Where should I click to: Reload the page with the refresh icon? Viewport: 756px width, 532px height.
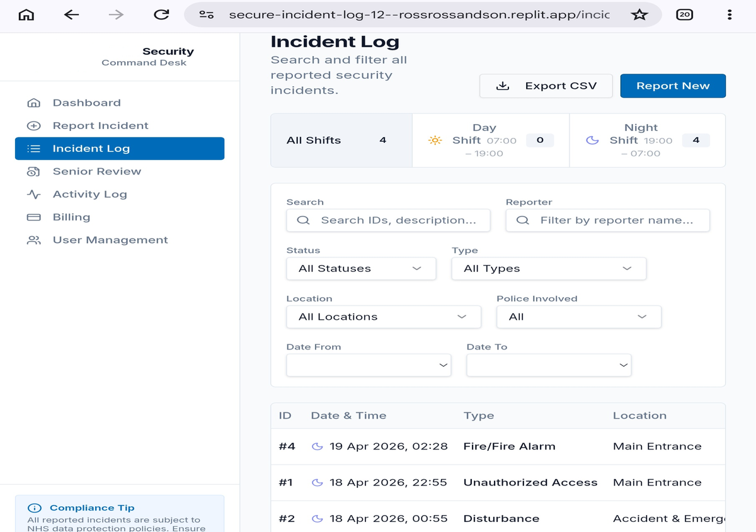click(162, 14)
